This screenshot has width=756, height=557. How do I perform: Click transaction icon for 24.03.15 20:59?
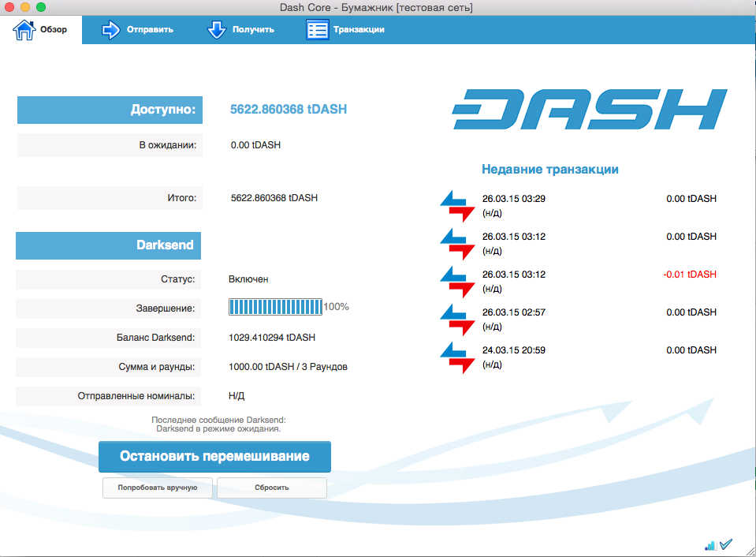[457, 357]
